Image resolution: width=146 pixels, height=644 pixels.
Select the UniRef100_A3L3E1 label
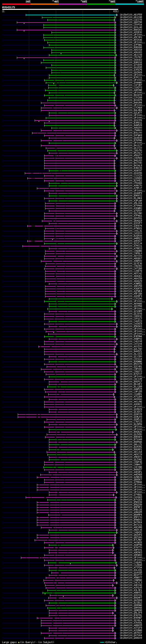[131, 590]
